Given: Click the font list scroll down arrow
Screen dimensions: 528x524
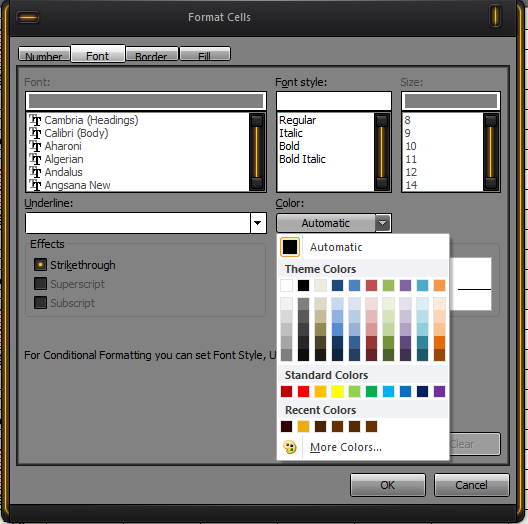Looking at the screenshot, I should point(257,184).
